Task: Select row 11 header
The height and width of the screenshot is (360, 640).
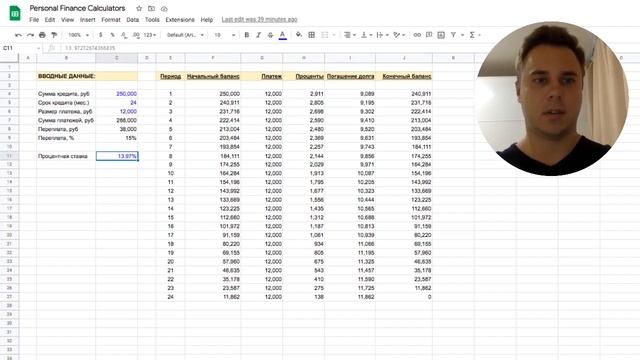Action: (9, 156)
